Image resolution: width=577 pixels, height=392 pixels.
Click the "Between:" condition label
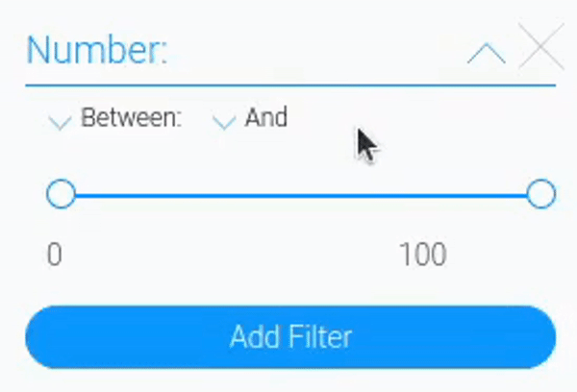pyautogui.click(x=131, y=118)
